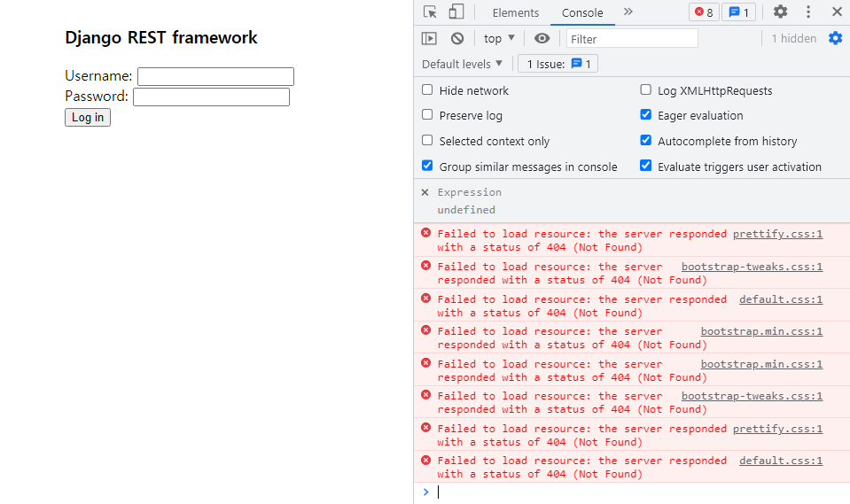
Task: Close the DevTools panel
Action: click(x=837, y=12)
